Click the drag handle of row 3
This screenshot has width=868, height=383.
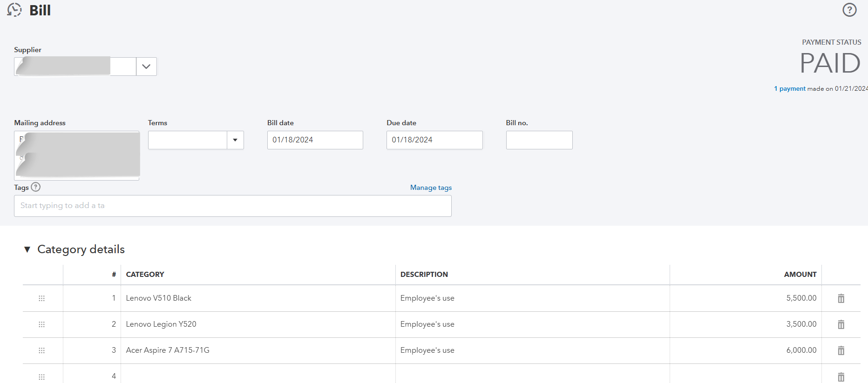click(x=41, y=350)
